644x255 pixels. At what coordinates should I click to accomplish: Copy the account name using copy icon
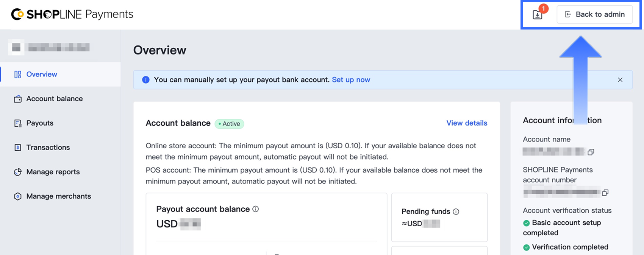pos(591,152)
